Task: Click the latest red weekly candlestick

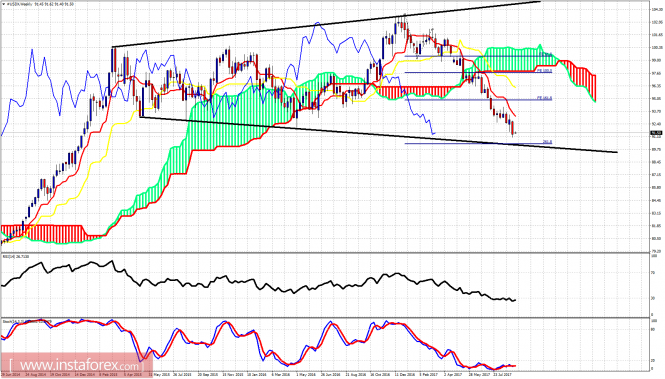Action: [x=513, y=128]
